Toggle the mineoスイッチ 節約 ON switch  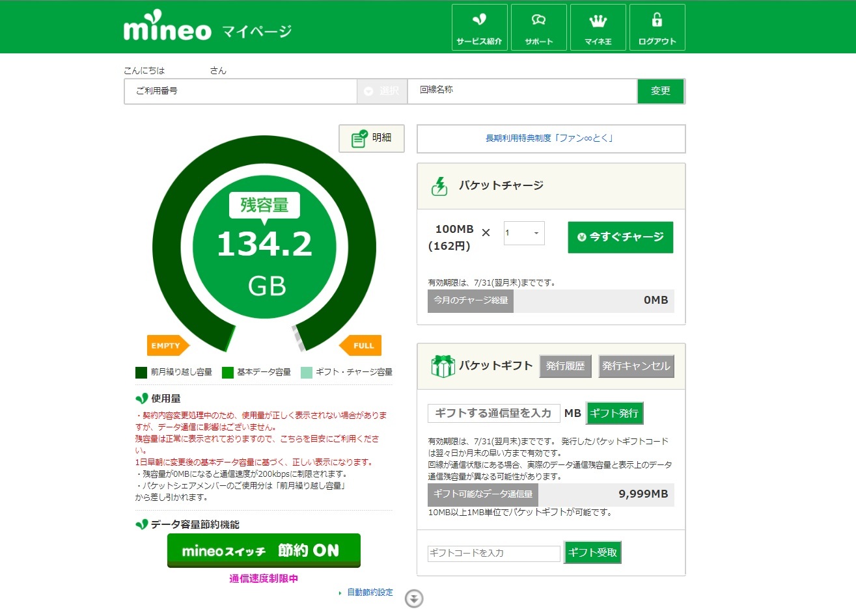pos(264,550)
